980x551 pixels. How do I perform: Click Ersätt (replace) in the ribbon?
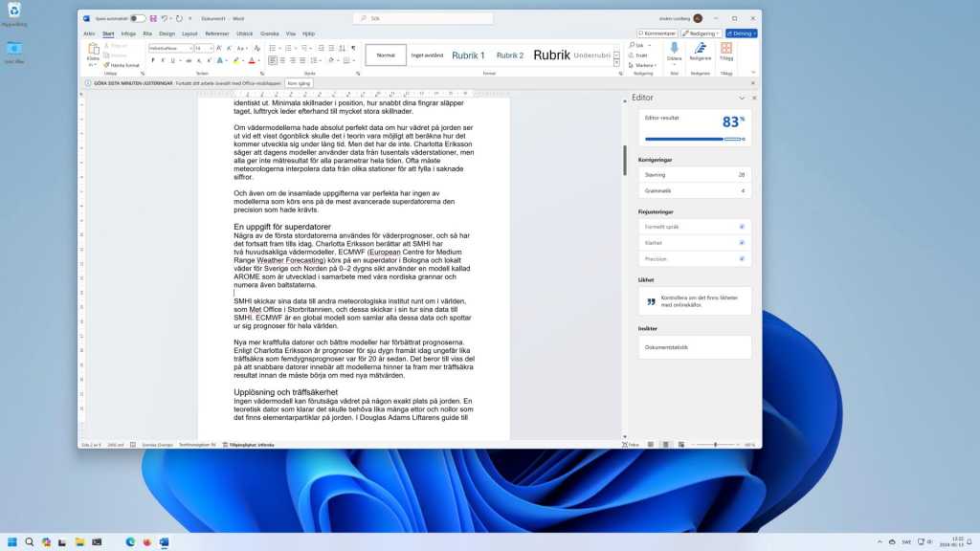click(x=638, y=55)
